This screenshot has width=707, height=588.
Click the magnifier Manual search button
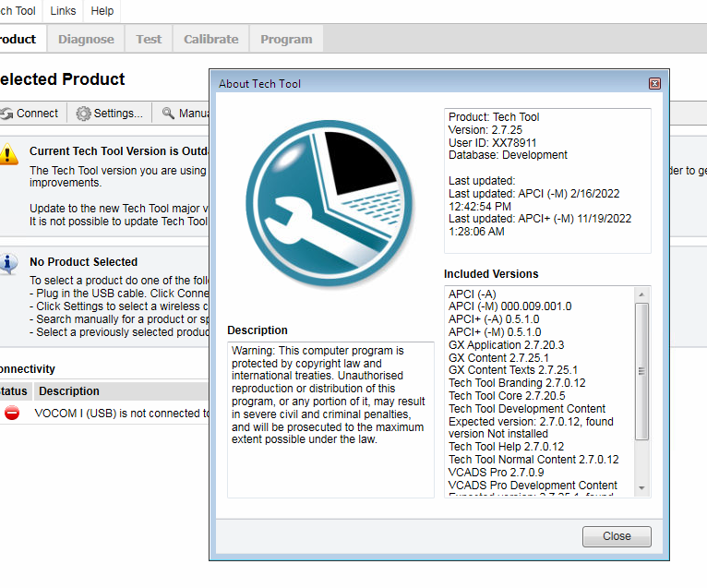(x=184, y=114)
